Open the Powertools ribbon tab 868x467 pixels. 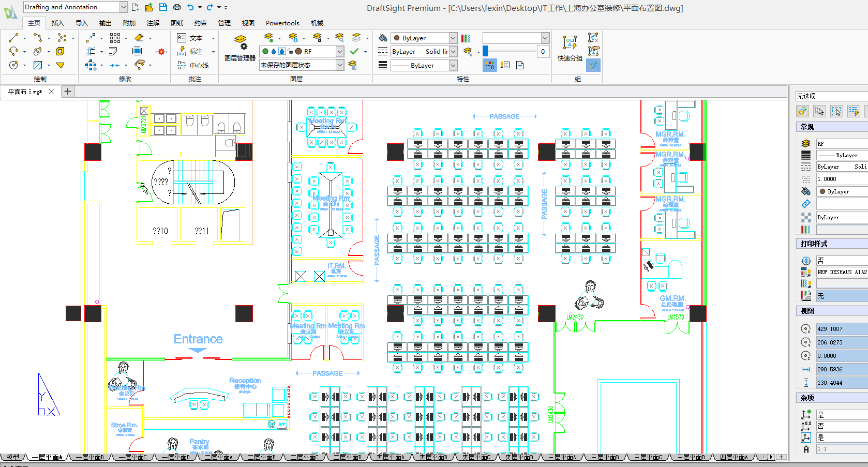[282, 23]
